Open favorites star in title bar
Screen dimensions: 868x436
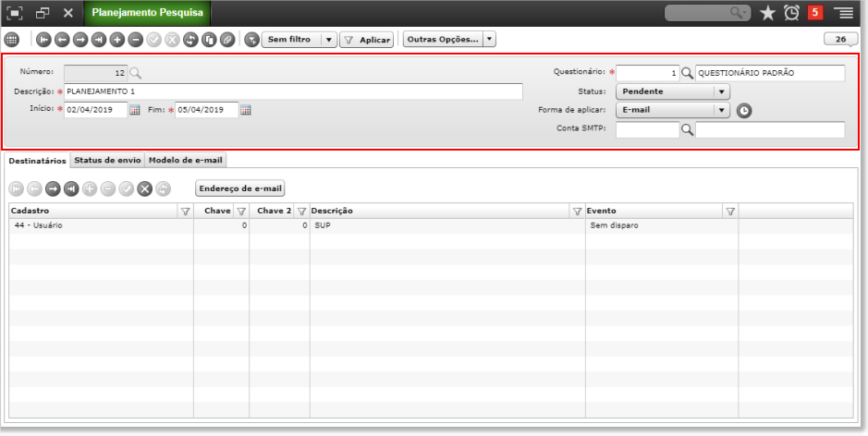tap(768, 13)
